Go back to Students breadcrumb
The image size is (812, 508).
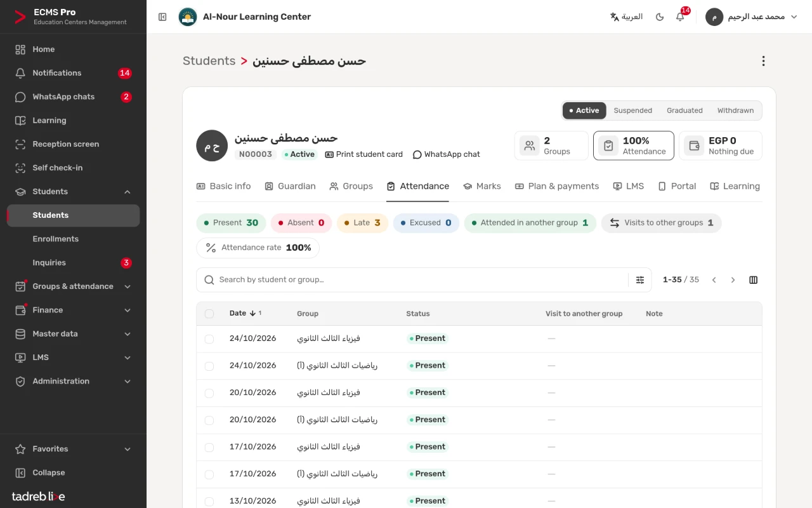pyautogui.click(x=209, y=61)
